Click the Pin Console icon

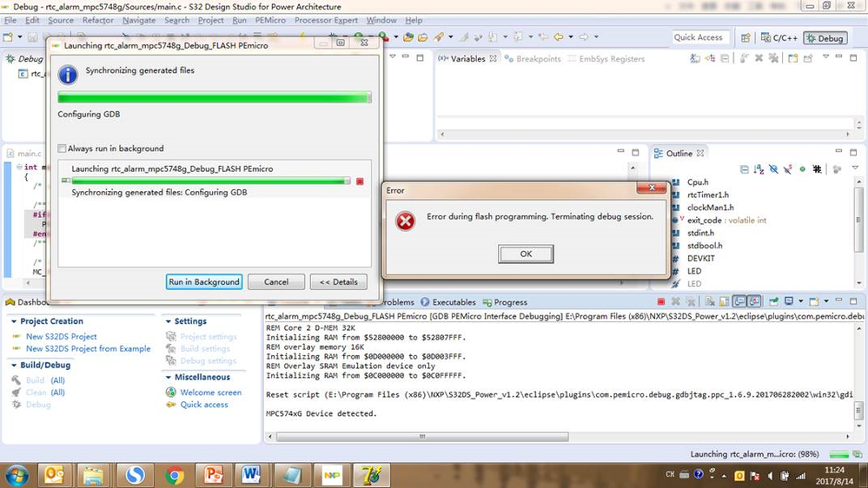click(773, 301)
